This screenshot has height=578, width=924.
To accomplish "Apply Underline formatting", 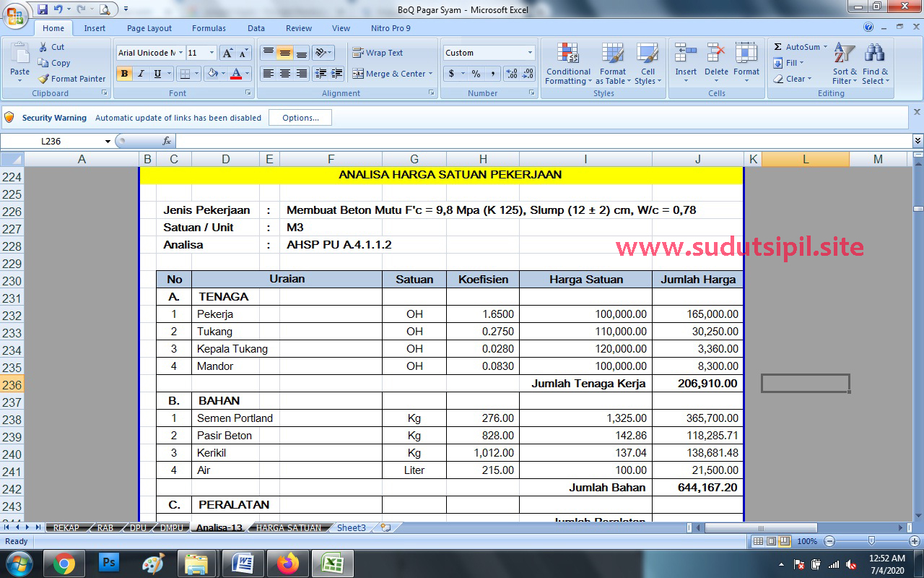I will 157,74.
